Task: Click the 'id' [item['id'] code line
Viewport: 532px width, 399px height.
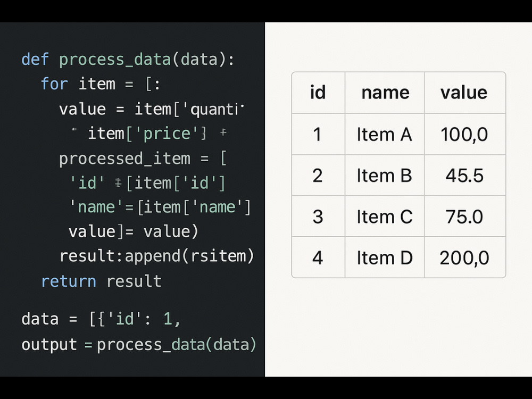Action: (x=147, y=183)
